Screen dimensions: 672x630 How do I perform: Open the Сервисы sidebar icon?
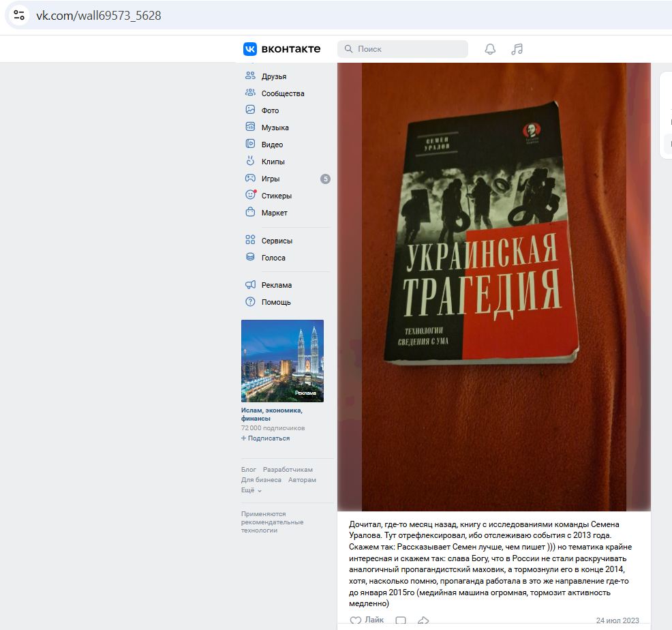click(251, 240)
